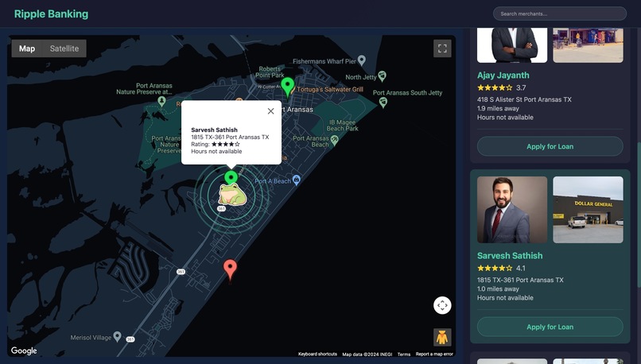Select Port Aransas Nature Preserve marker
The height and width of the screenshot is (364, 641).
click(162, 101)
